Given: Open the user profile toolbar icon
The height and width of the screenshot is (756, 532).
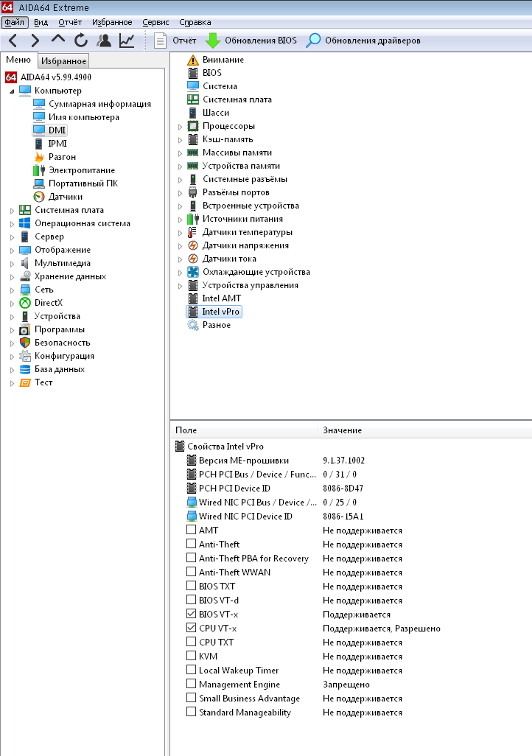Looking at the screenshot, I should [x=104, y=41].
